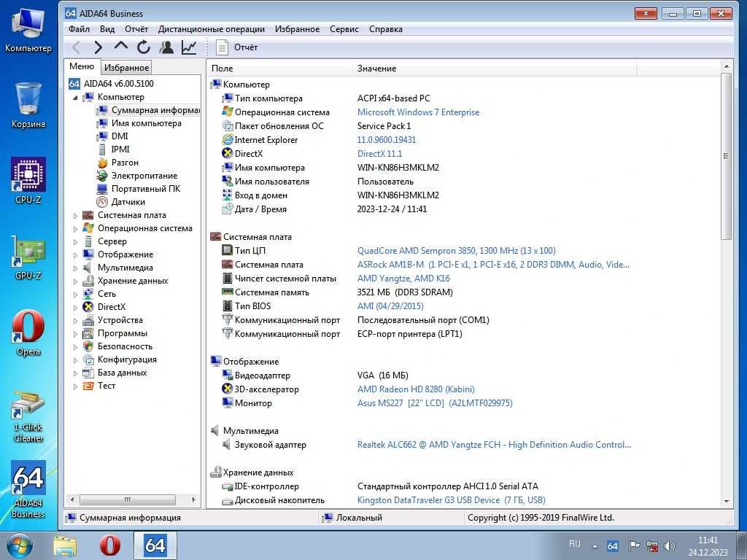Expand the Отображение tree node

pos(75,255)
